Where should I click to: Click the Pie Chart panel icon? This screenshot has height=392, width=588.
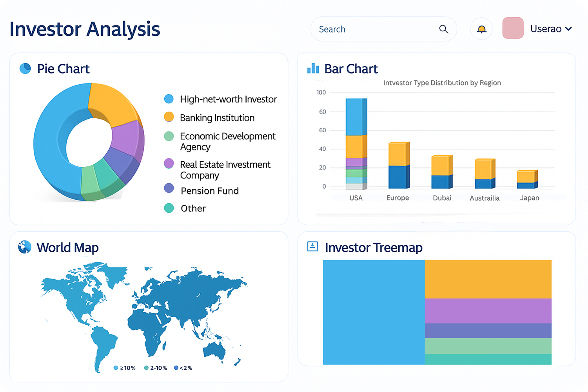point(25,69)
